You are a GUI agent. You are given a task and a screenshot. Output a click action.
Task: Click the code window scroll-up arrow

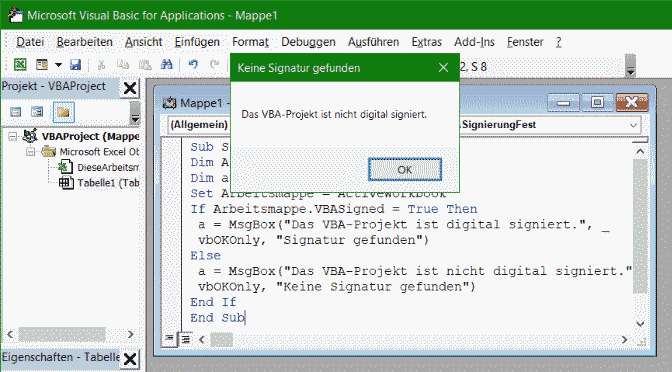[640, 151]
